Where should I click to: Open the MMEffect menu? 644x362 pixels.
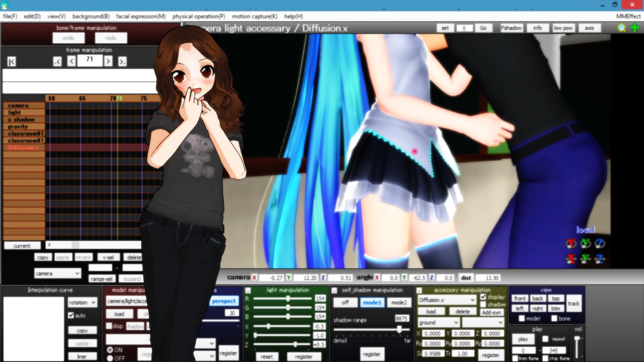(628, 16)
